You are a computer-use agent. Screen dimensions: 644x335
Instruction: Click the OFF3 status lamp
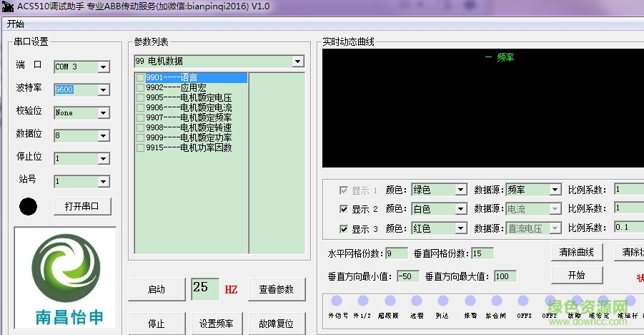523,301
